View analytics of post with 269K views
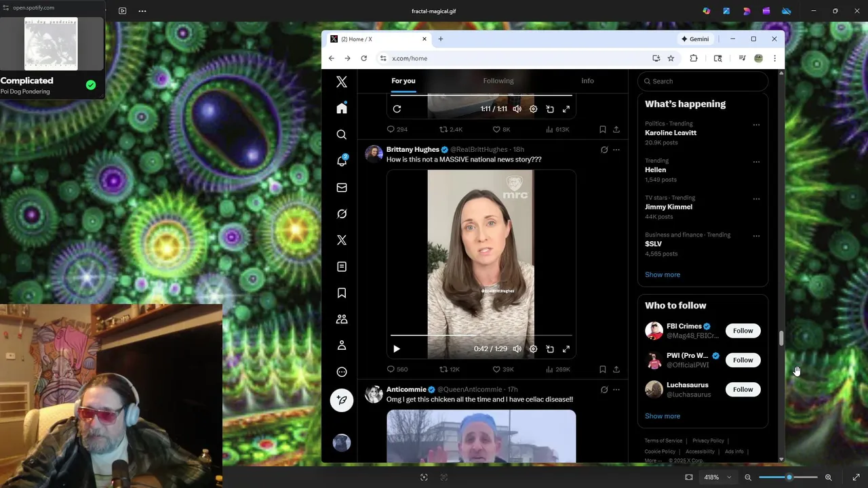868x488 pixels. pyautogui.click(x=557, y=369)
